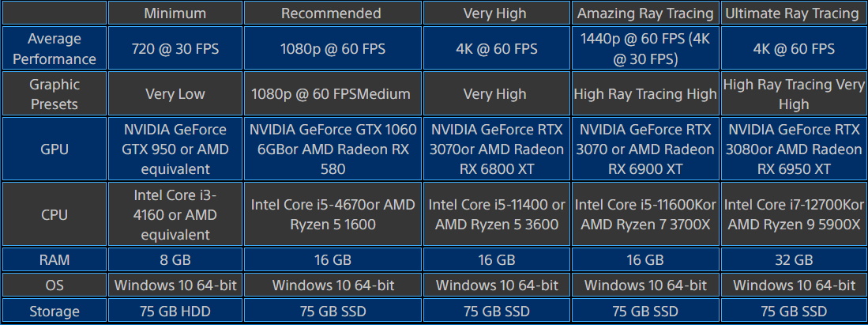The height and width of the screenshot is (325, 868).
Task: Select the Recommended column header
Action: (331, 13)
